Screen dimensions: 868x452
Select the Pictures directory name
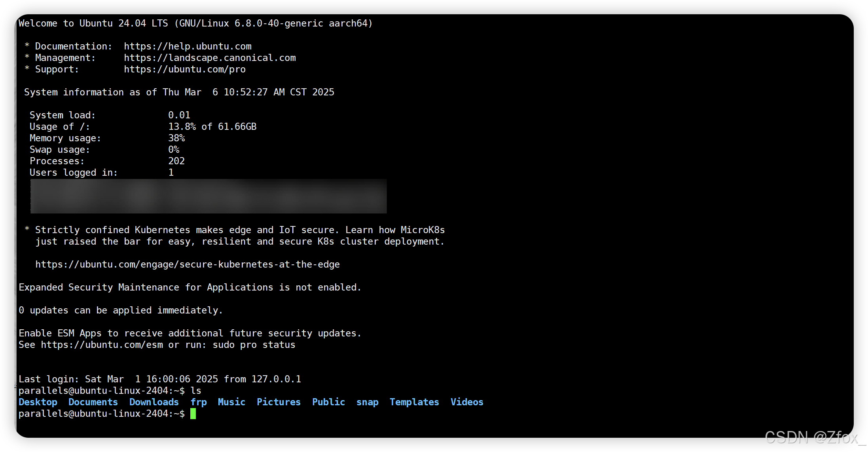[x=279, y=402]
